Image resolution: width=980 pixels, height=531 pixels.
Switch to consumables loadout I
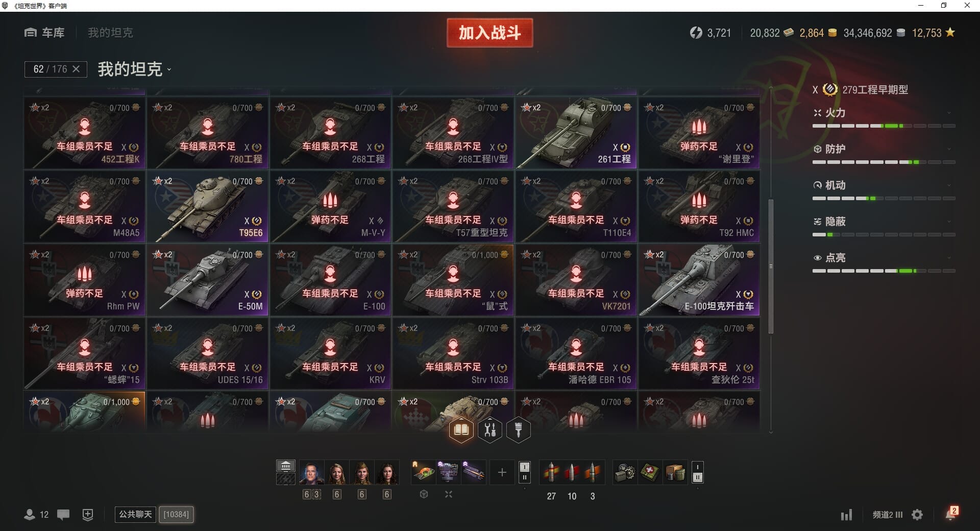[x=698, y=467]
